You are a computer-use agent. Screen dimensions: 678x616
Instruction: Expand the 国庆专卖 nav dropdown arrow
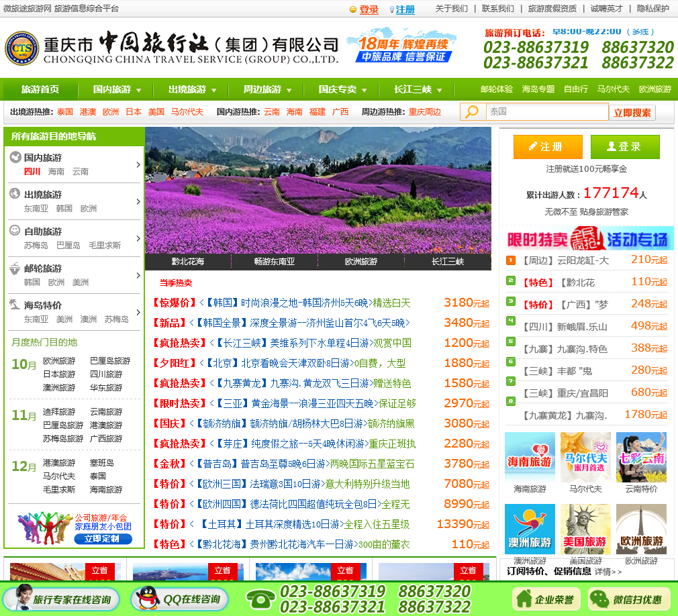[364, 91]
